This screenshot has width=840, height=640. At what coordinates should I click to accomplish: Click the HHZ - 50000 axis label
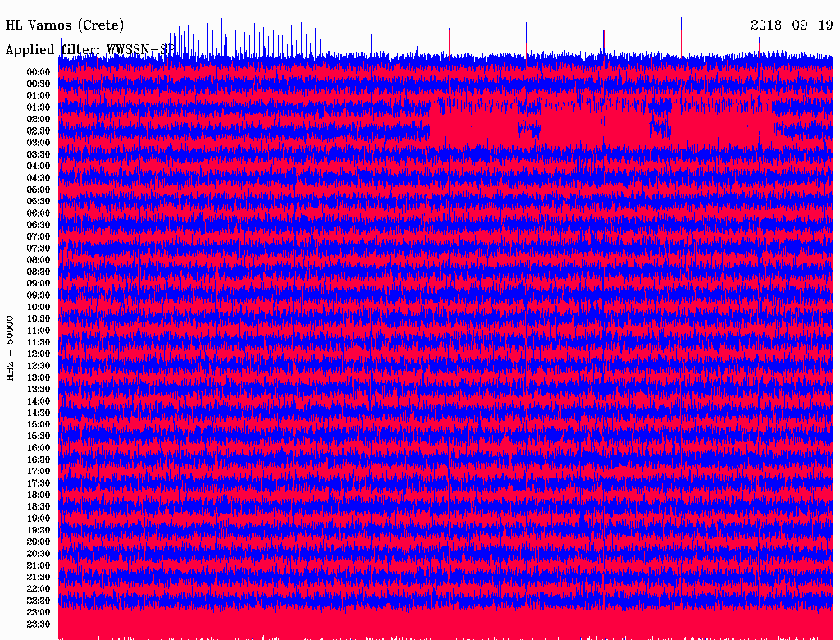[11, 347]
